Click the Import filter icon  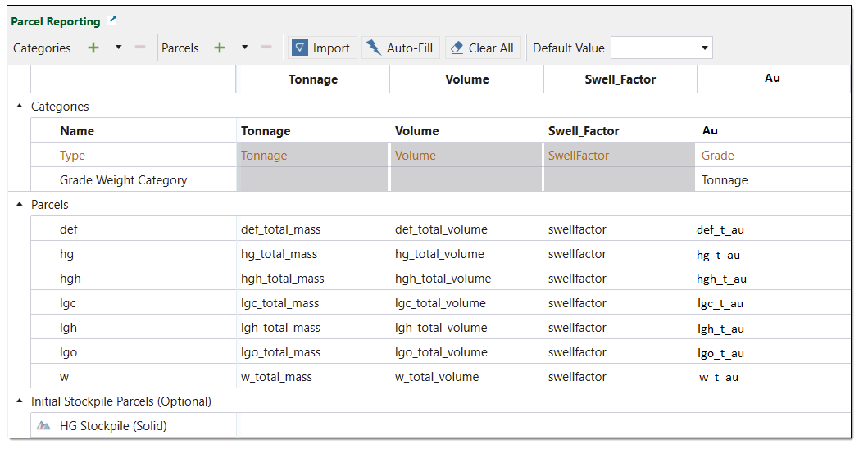(x=301, y=48)
